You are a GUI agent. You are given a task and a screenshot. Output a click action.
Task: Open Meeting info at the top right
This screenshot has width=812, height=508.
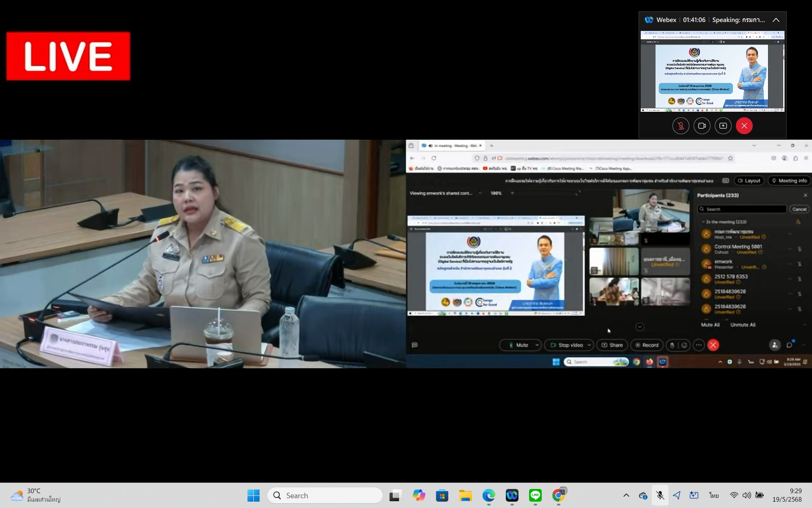[789, 181]
